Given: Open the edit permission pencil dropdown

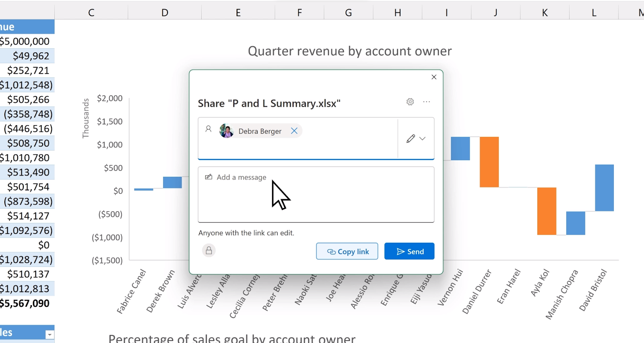Looking at the screenshot, I should pyautogui.click(x=416, y=138).
